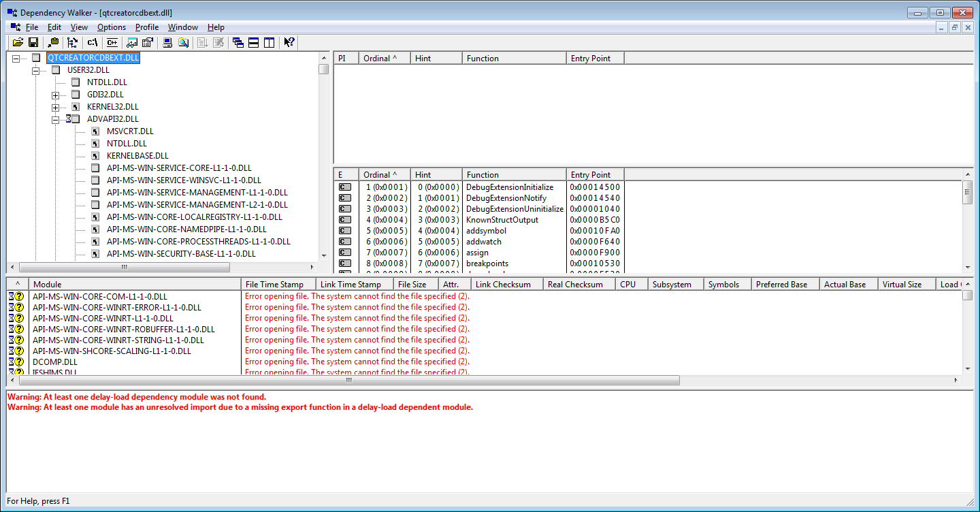Open the Edit menu

pyautogui.click(x=54, y=27)
